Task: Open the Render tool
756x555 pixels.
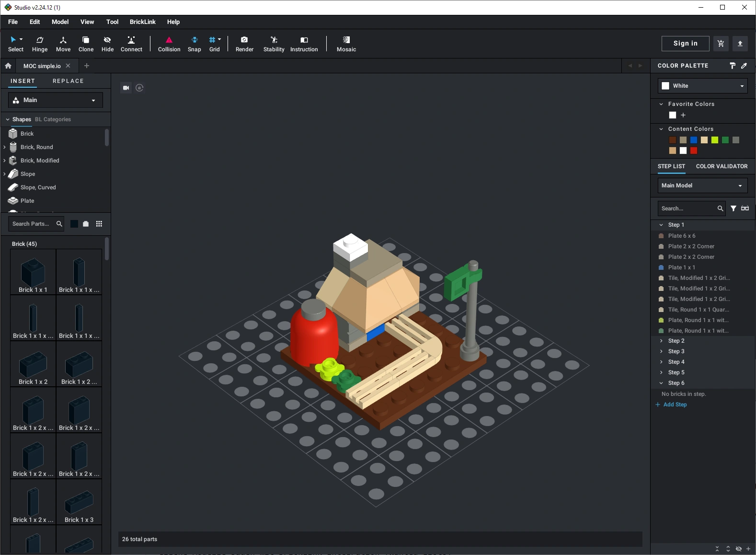Action: (244, 44)
